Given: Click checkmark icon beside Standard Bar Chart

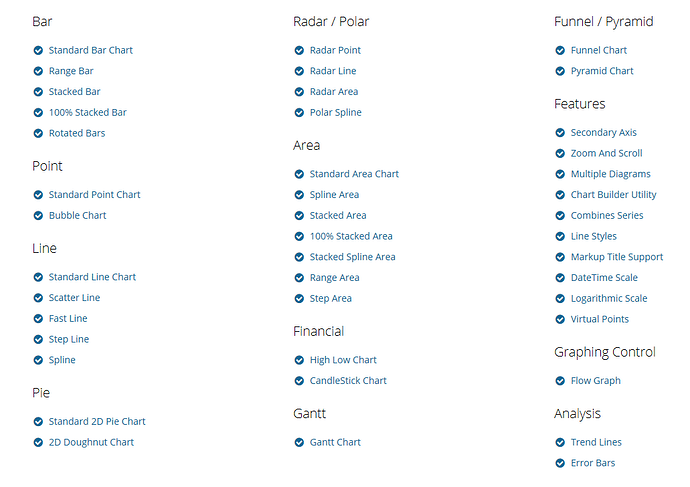Looking at the screenshot, I should click(x=38, y=51).
